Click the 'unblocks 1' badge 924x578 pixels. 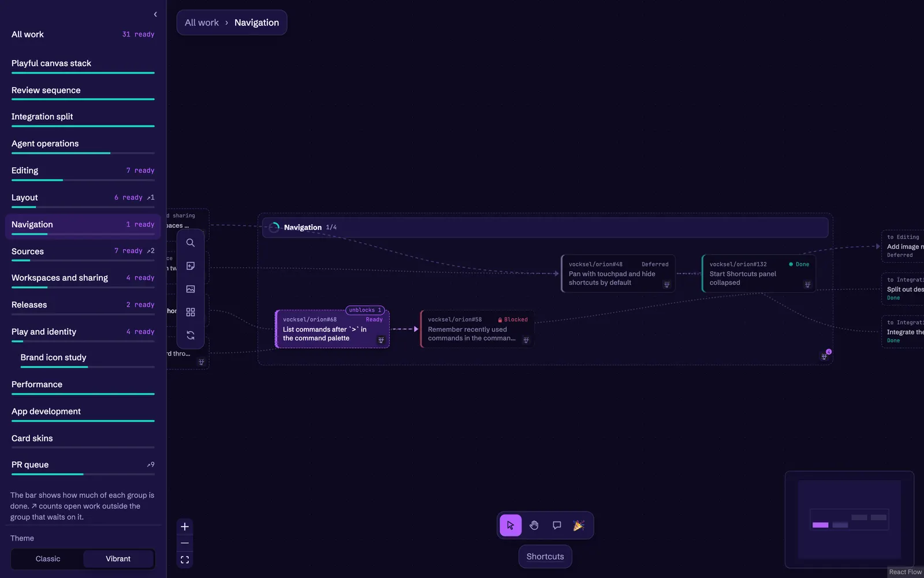(x=365, y=310)
